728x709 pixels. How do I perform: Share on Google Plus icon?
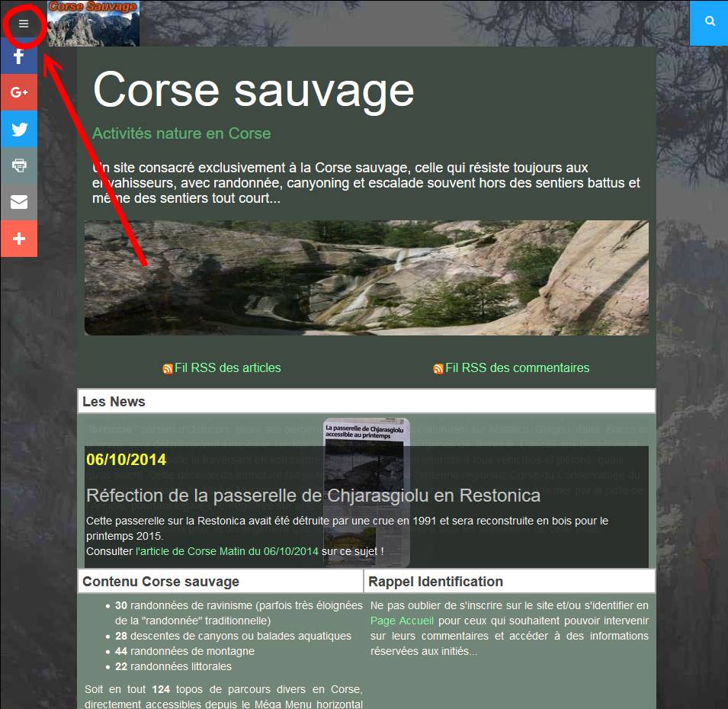(19, 92)
